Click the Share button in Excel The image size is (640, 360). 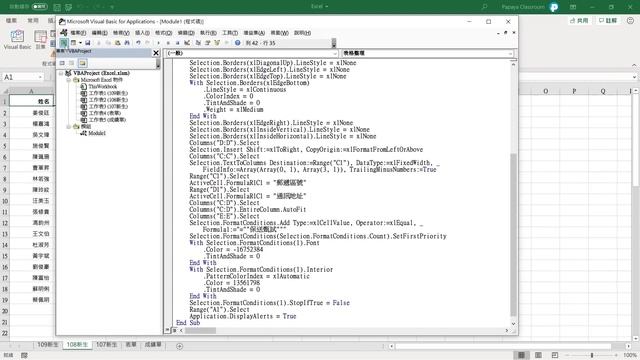580,20
